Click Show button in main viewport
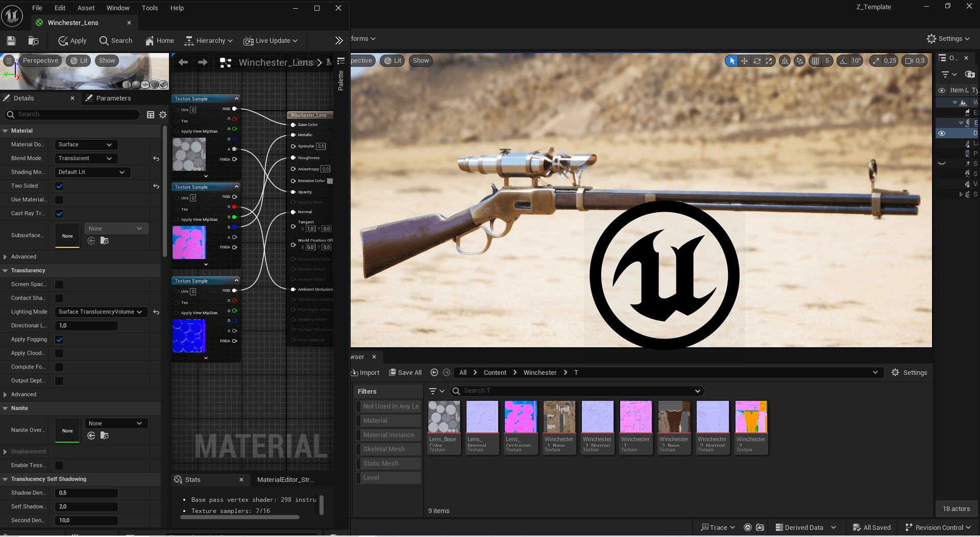Screen dimensions: 980x537 tap(421, 61)
